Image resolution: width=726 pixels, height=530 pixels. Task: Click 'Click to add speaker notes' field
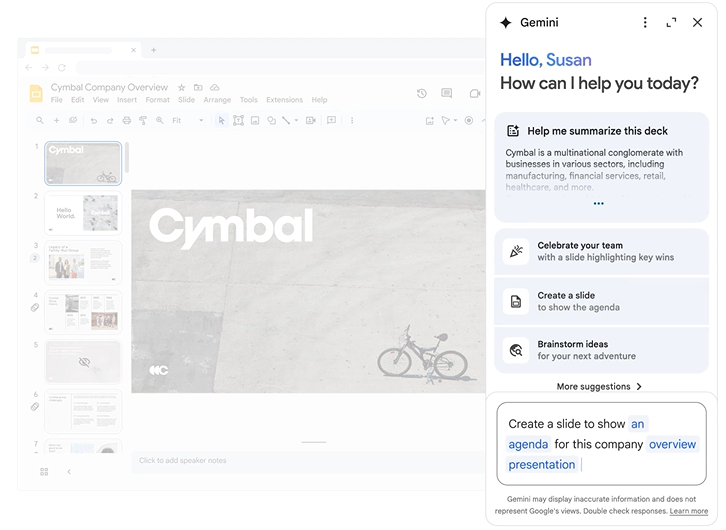pos(308,461)
